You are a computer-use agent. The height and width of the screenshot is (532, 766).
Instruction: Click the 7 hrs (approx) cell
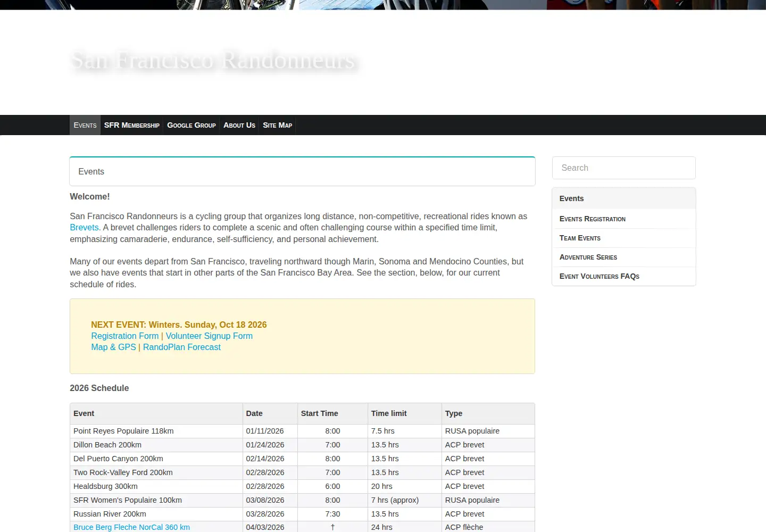click(x=405, y=500)
